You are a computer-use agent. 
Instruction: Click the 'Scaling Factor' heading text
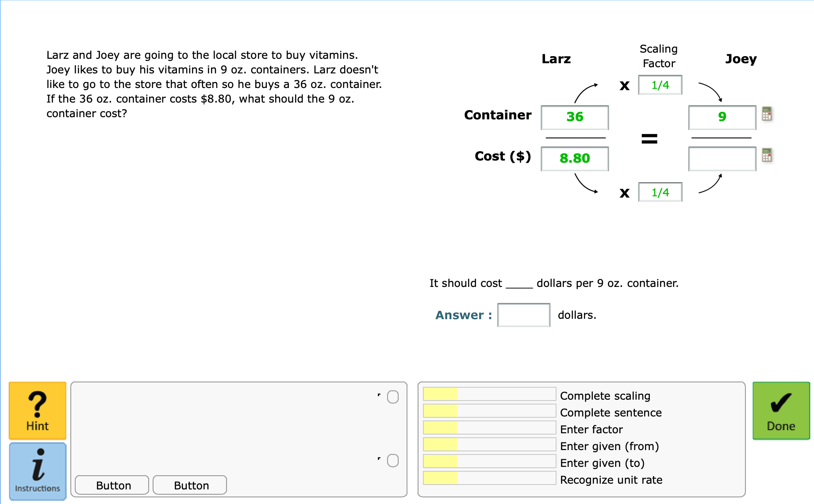tap(659, 56)
